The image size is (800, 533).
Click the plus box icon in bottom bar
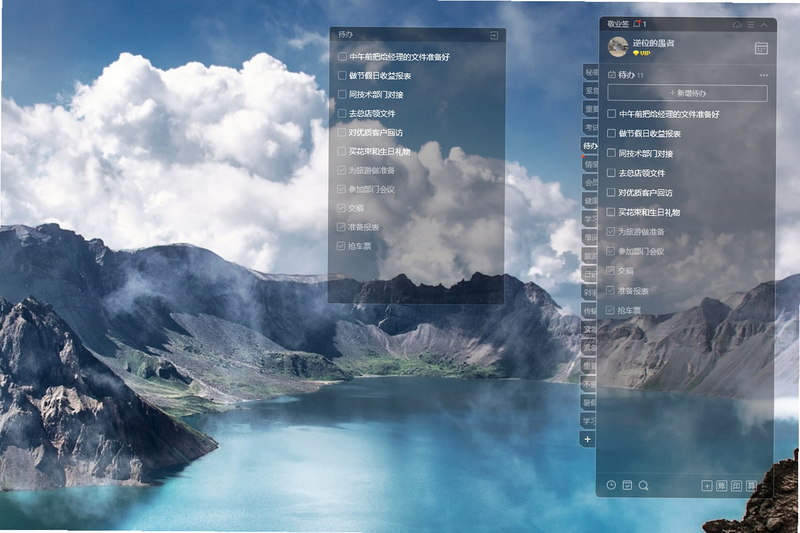[x=706, y=486]
